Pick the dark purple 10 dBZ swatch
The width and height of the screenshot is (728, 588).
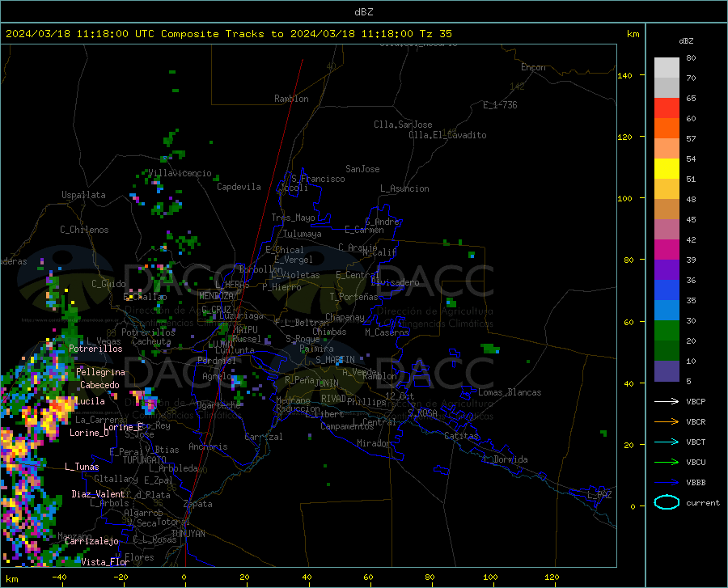pos(667,370)
